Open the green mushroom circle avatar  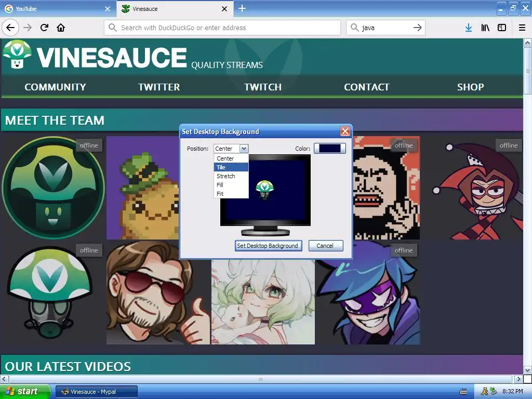point(53,188)
